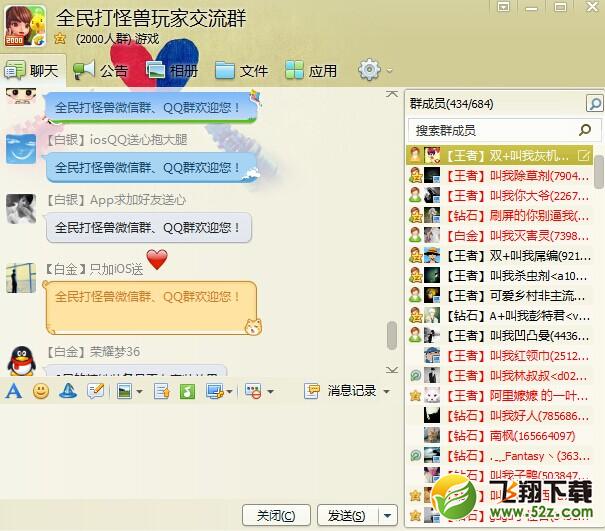This screenshot has width=605, height=531.
Task: Select member 可爱乡村非主流
Action: tap(499, 296)
